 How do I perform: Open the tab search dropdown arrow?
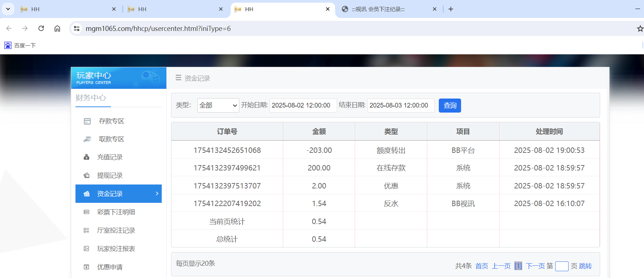8,9
